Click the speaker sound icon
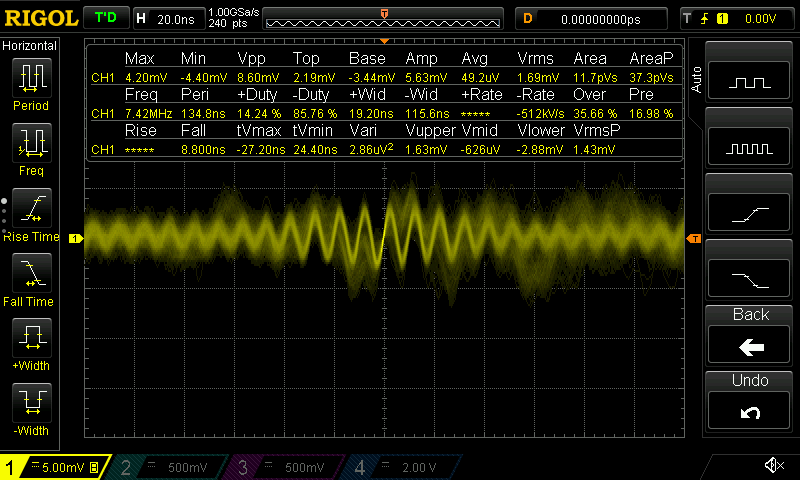Image resolution: width=800 pixels, height=480 pixels. click(x=773, y=466)
